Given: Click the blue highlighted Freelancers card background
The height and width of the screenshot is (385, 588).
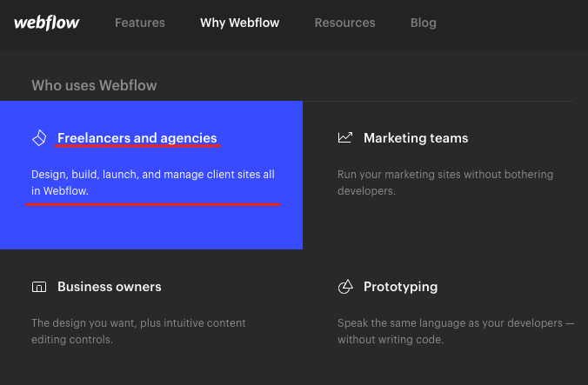Looking at the screenshot, I should click(151, 227).
